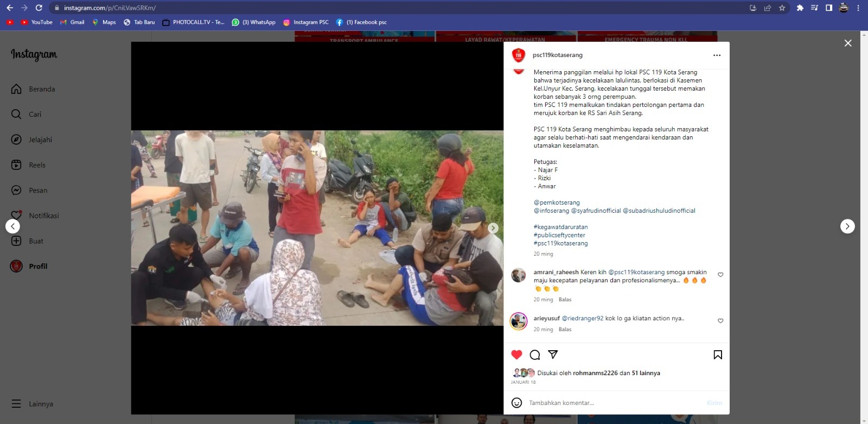
Task: Click amrani_raheesh's avatar
Action: pos(519,275)
